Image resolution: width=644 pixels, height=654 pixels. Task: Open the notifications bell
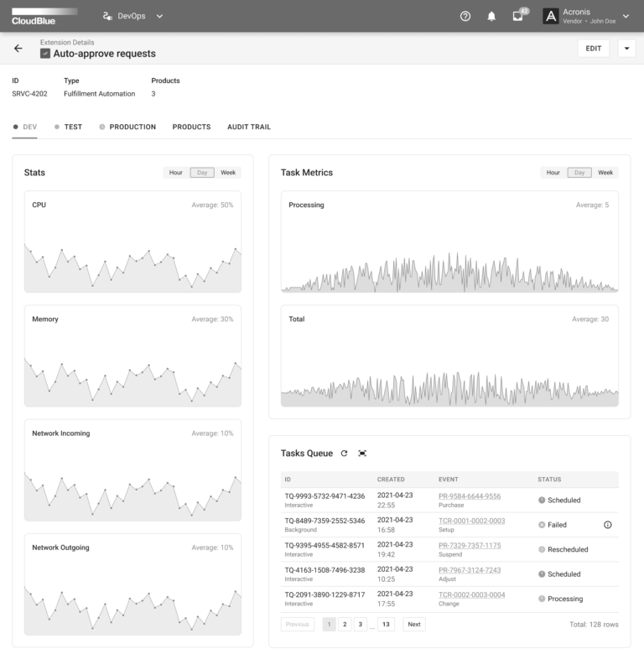[491, 16]
